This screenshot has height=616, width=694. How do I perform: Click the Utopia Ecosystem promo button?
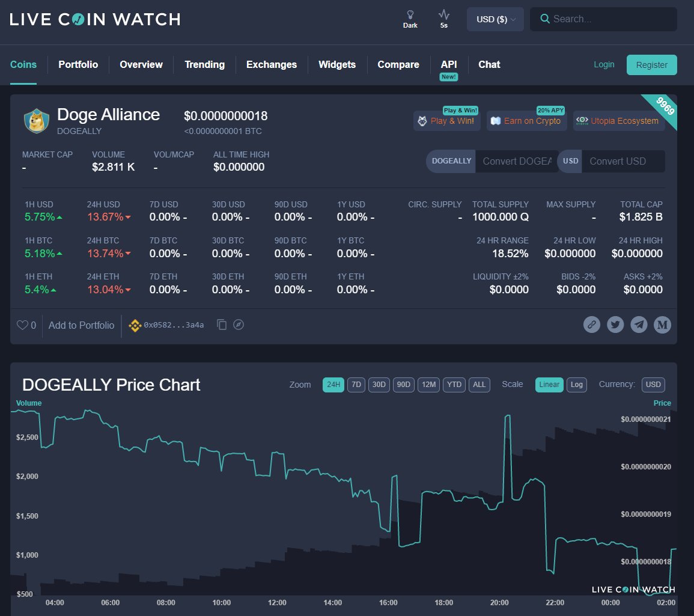click(x=619, y=121)
